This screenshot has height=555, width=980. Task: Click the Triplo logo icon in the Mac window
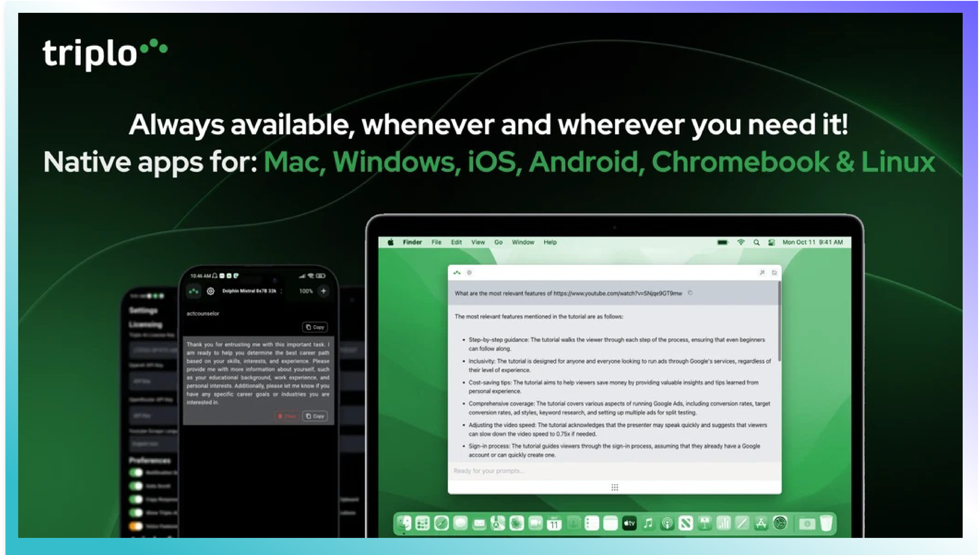pos(457,273)
